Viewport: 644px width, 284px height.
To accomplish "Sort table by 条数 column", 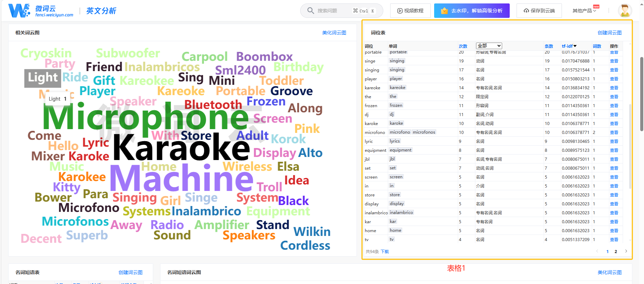I will pos(549,46).
